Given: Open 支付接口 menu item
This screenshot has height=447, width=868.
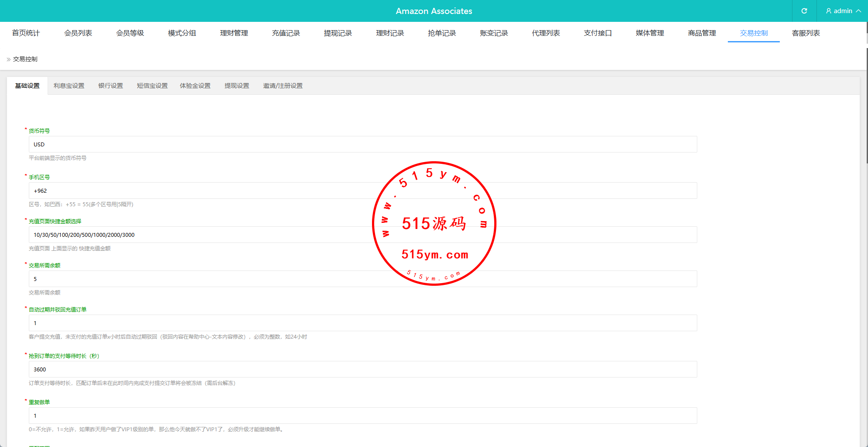Looking at the screenshot, I should 597,33.
